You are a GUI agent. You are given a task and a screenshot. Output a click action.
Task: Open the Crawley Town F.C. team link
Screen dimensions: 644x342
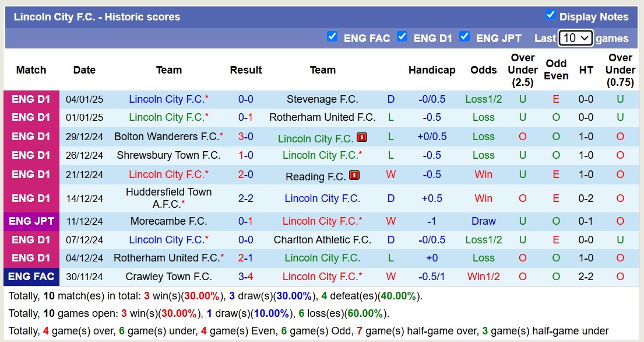point(168,277)
